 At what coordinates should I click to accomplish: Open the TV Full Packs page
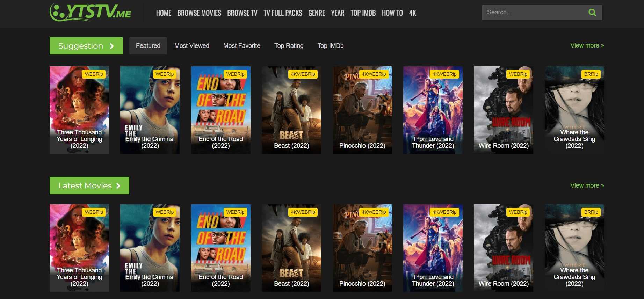pos(282,13)
